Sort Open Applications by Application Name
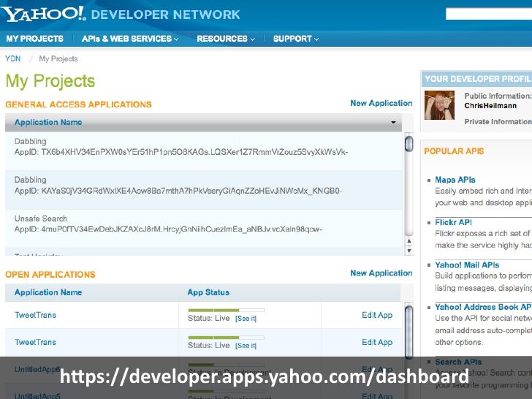This screenshot has width=532, height=399. (x=48, y=292)
